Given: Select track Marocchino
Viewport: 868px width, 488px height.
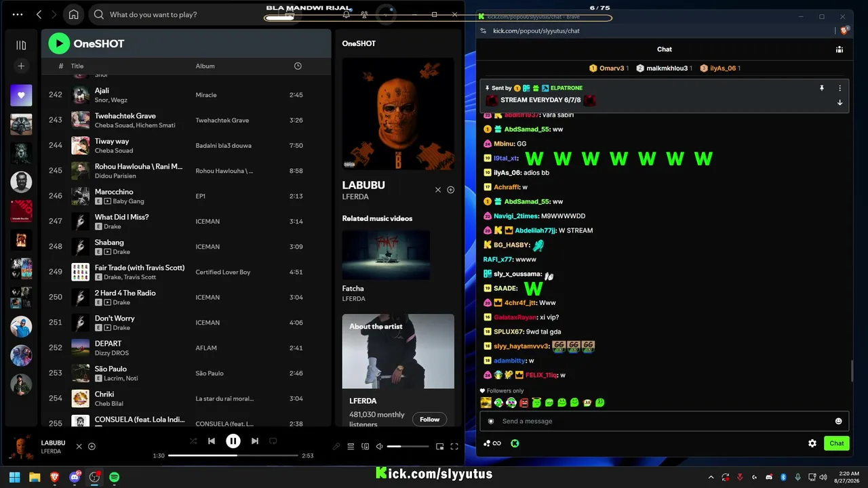Looking at the screenshot, I should pyautogui.click(x=114, y=192).
